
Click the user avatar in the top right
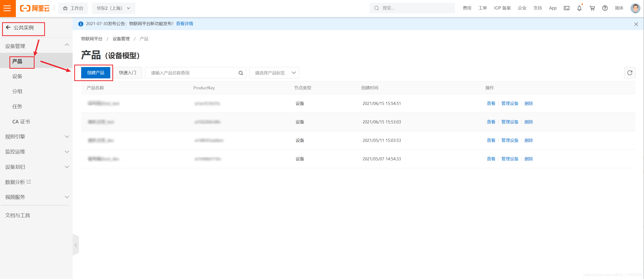(x=635, y=8)
